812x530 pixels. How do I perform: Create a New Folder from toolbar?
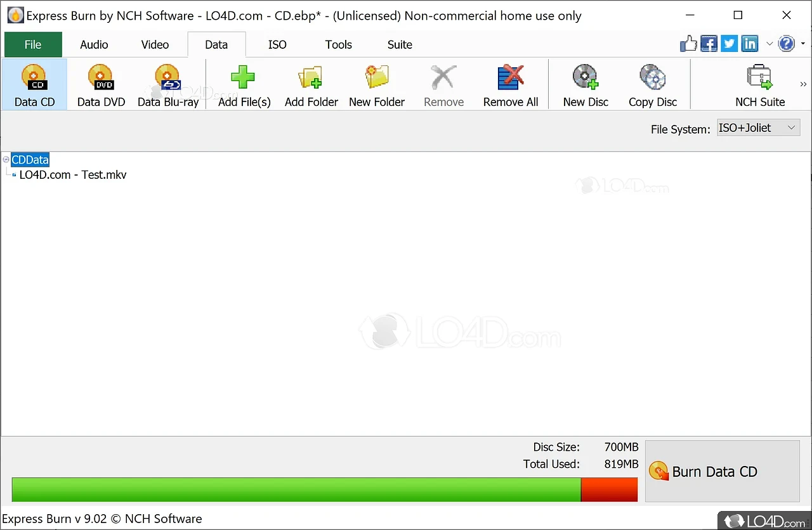[x=377, y=85]
